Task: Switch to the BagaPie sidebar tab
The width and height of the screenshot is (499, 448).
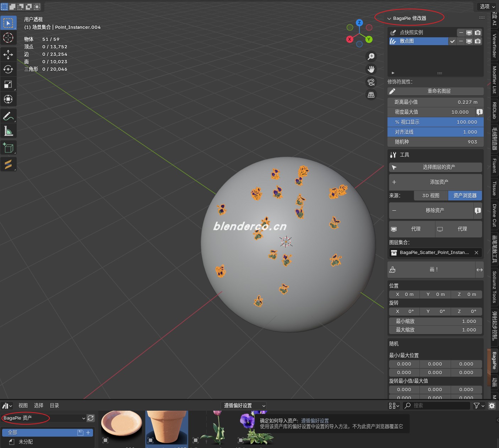Action: point(494,360)
